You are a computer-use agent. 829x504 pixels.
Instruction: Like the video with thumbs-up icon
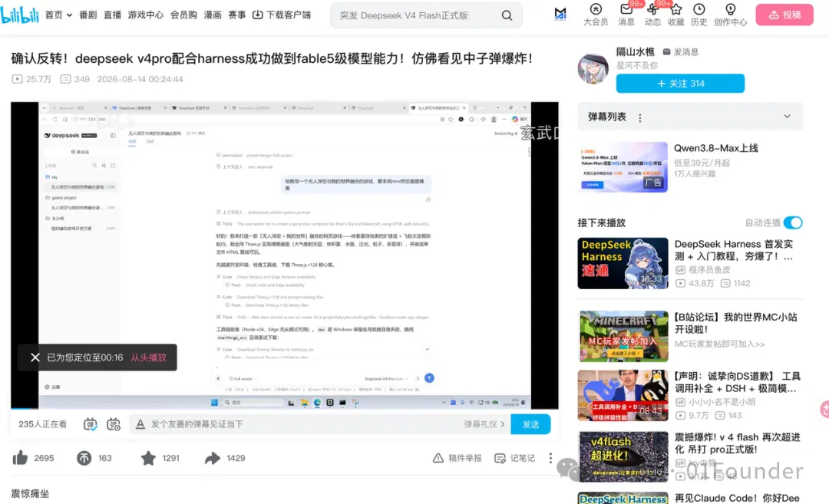20,458
